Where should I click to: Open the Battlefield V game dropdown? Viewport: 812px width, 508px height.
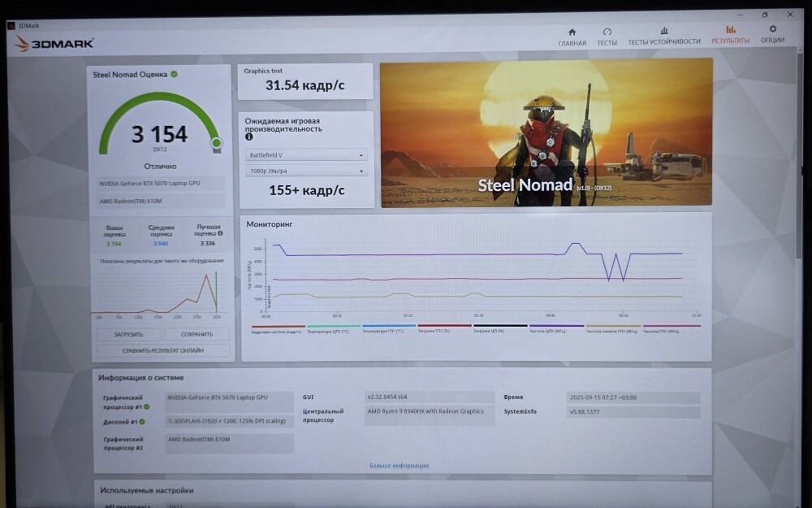[306, 154]
